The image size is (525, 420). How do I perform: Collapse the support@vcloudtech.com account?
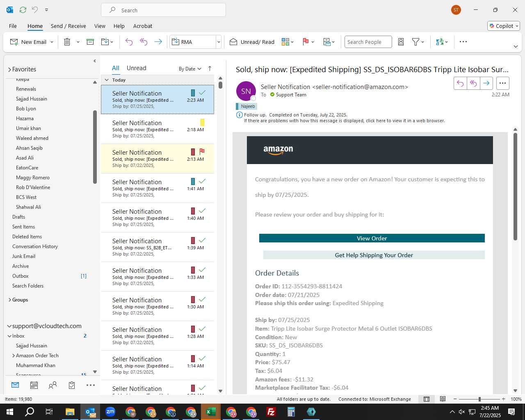pos(9,326)
